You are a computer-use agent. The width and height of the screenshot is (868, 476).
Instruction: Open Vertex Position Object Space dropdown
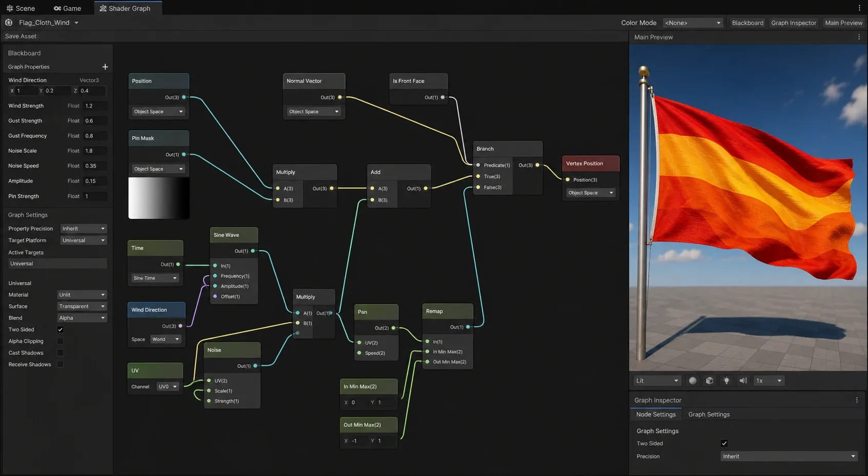591,193
